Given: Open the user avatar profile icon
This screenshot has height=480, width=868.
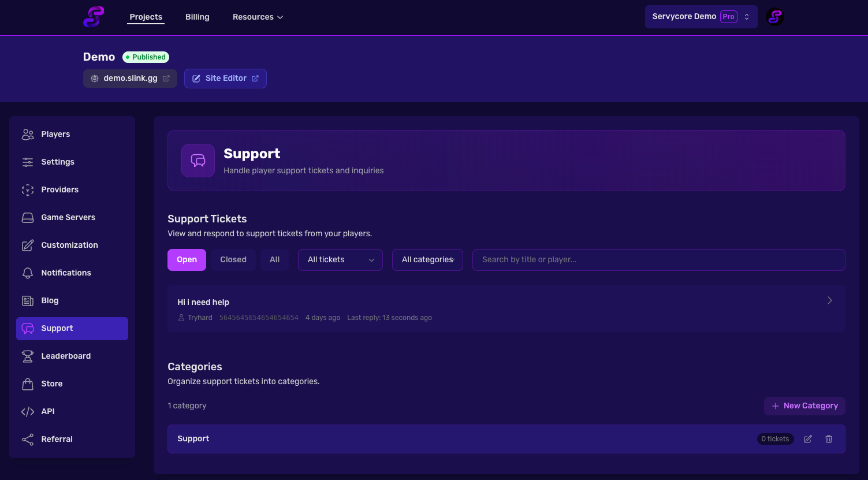Looking at the screenshot, I should pyautogui.click(x=774, y=17).
